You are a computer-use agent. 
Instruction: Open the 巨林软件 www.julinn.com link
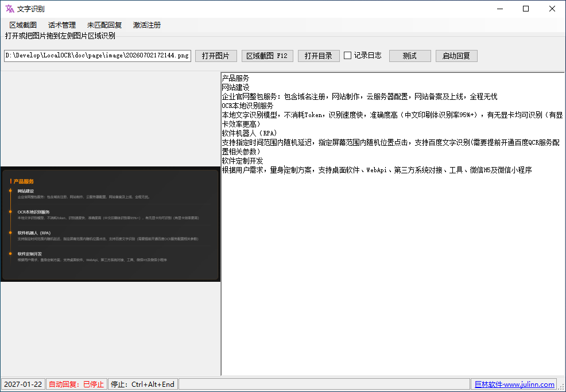coord(514,384)
